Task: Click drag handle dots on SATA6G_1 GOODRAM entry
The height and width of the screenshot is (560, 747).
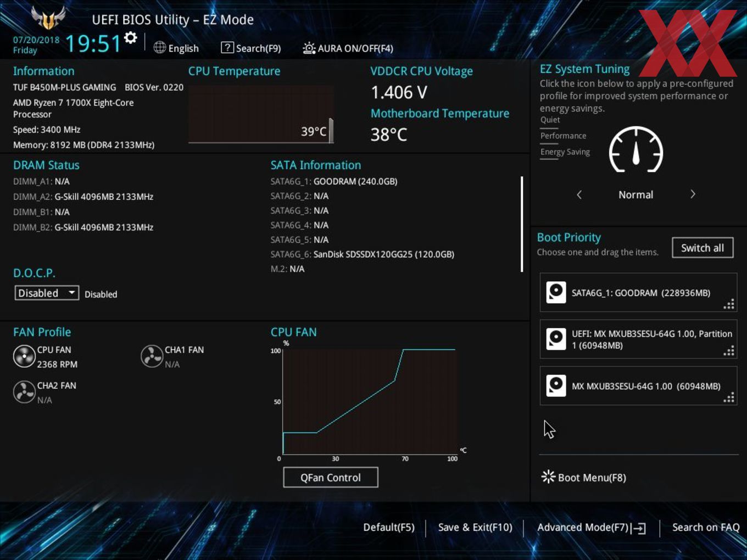Action: pos(729,304)
